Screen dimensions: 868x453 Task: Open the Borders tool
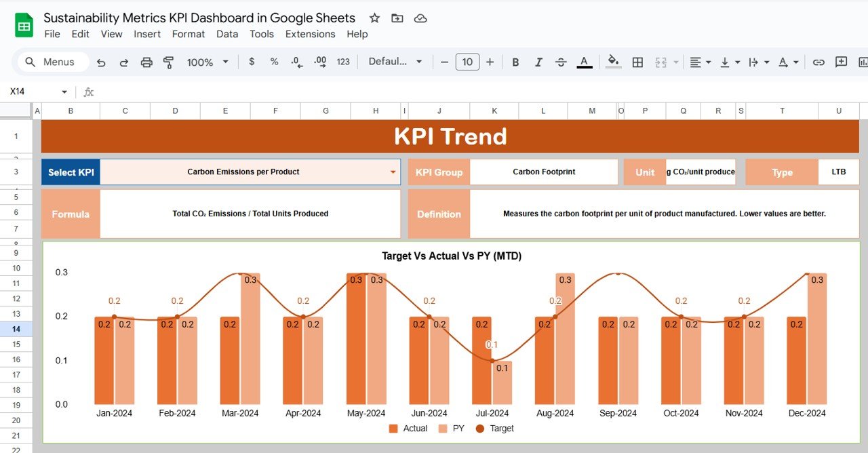click(x=637, y=62)
